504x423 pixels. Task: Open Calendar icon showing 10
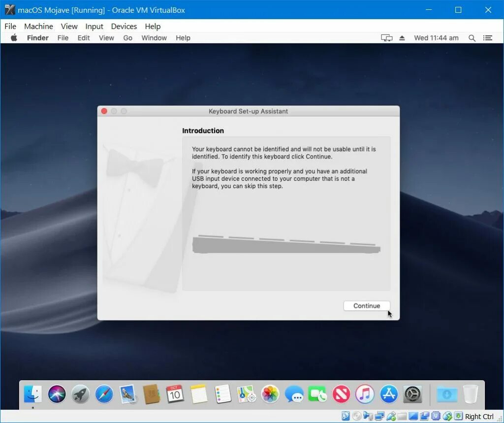[175, 394]
